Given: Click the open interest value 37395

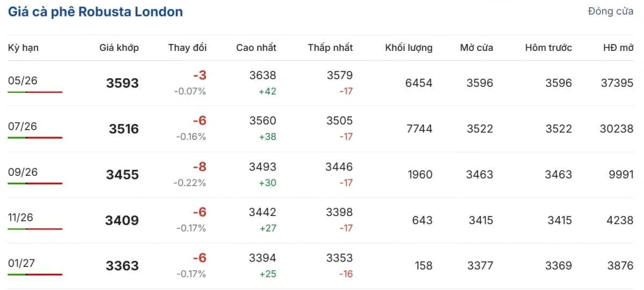Looking at the screenshot, I should coord(617,83).
